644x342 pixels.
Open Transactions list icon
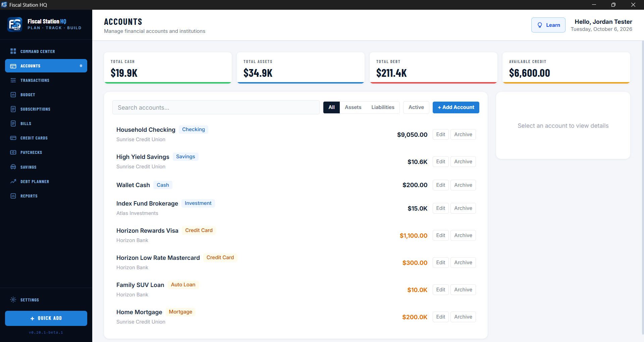point(13,80)
